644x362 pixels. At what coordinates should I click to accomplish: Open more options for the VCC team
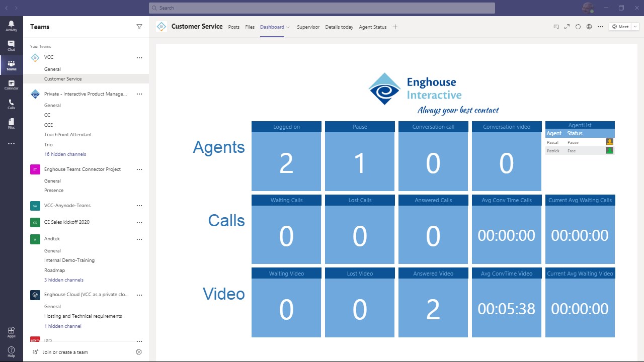139,57
